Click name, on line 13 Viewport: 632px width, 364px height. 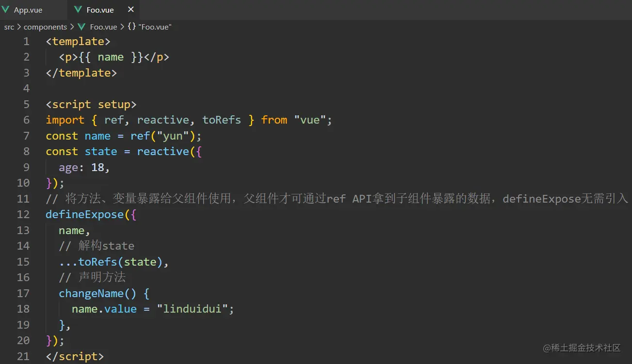[75, 230]
